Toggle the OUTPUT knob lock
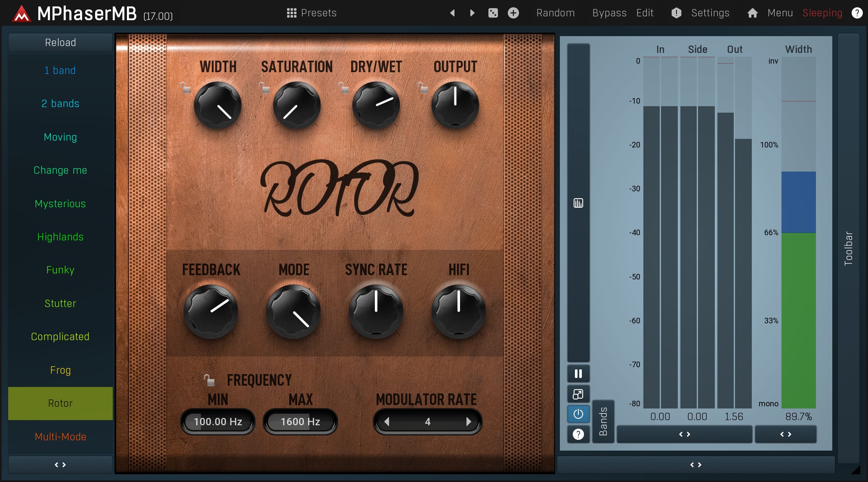This screenshot has height=482, width=868. pos(423,88)
